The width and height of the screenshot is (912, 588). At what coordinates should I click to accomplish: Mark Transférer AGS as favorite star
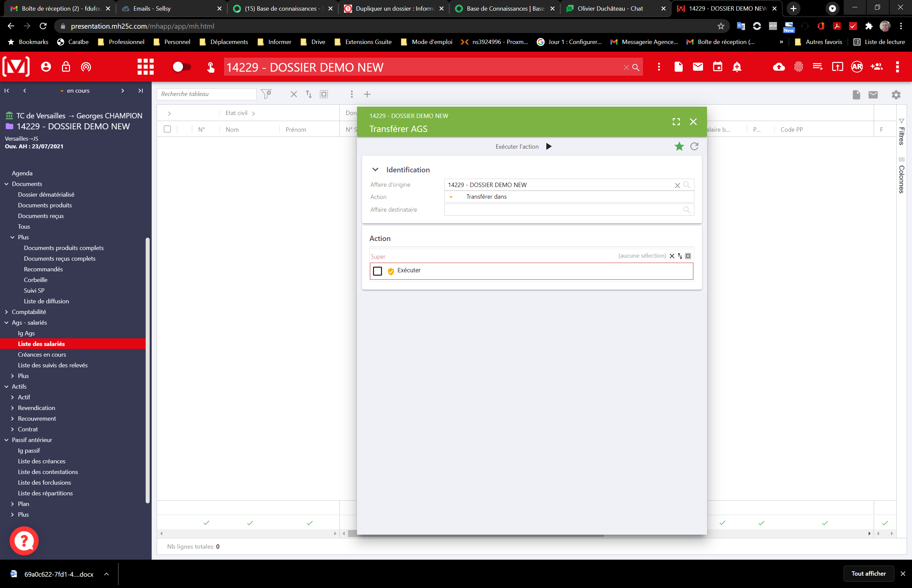679,147
